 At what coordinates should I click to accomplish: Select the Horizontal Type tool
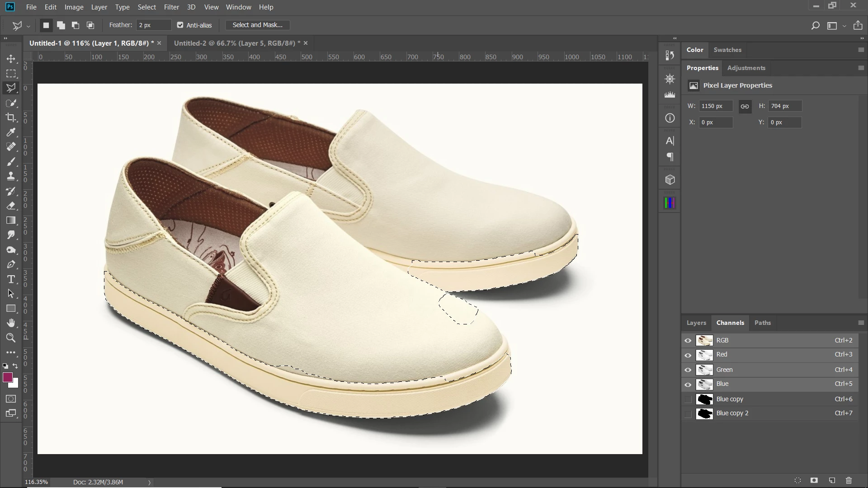tap(11, 279)
